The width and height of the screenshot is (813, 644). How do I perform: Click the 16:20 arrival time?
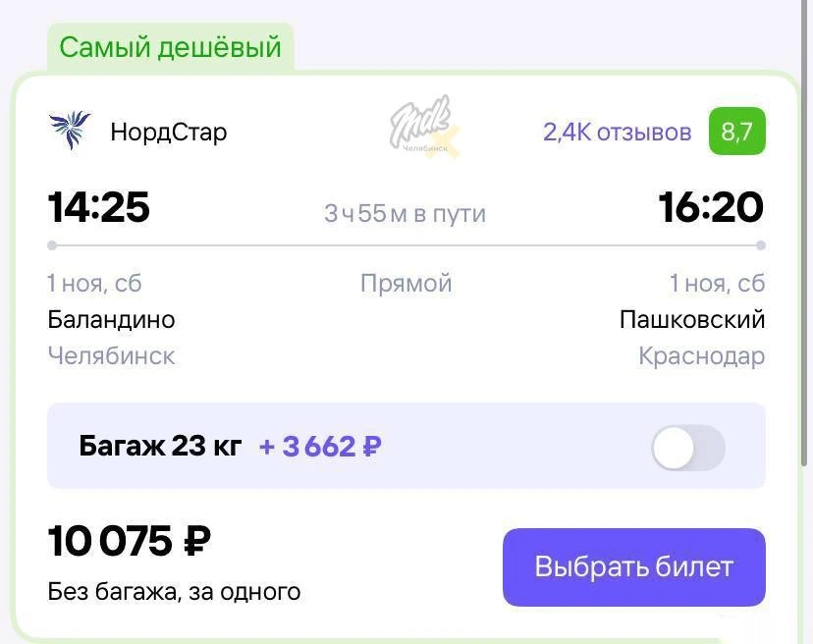[711, 208]
